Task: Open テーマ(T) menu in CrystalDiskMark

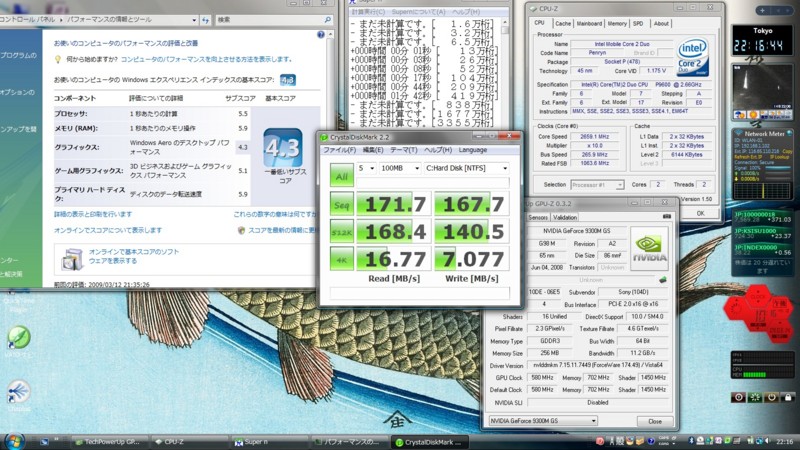Action: [x=404, y=150]
